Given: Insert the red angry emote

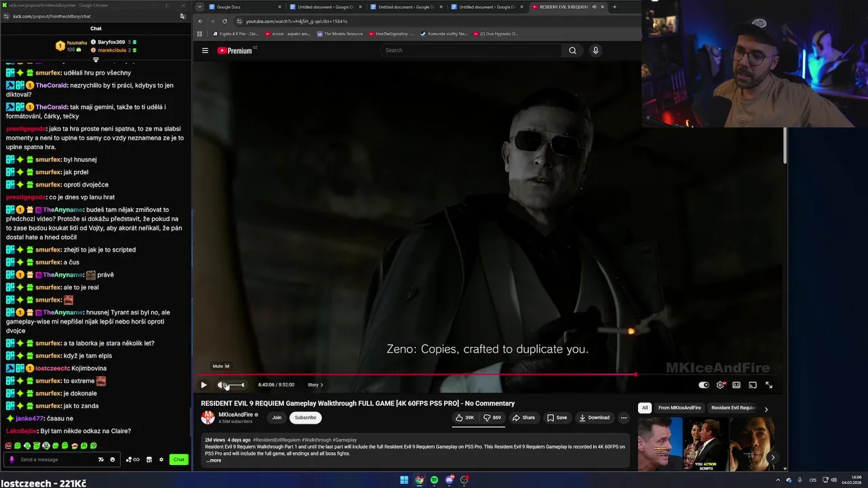Looking at the screenshot, I should 8,446.
